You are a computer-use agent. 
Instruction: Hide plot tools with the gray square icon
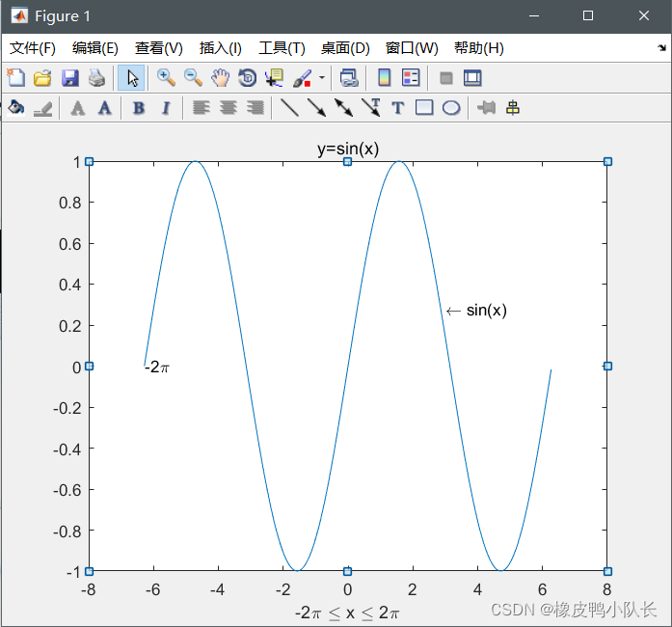click(446, 78)
